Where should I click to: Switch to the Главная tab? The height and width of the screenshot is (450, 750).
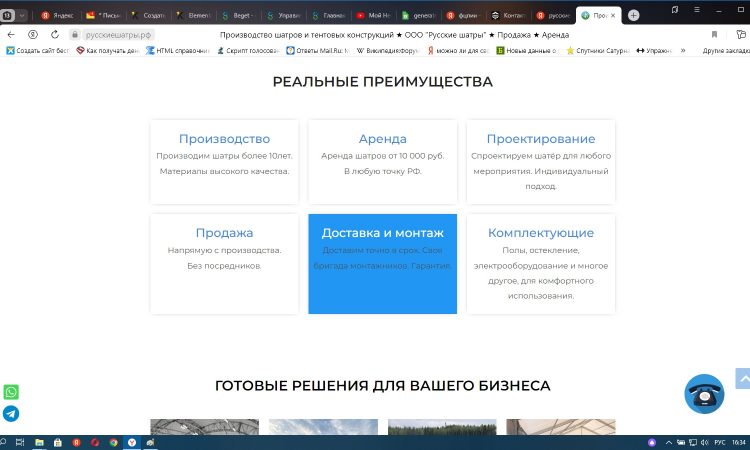click(x=328, y=15)
